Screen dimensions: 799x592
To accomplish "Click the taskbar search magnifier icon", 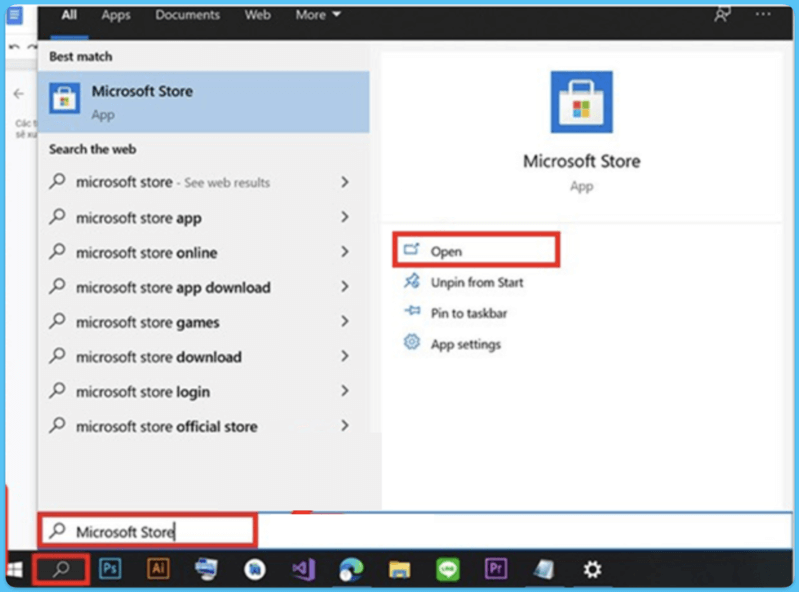I will tap(61, 569).
